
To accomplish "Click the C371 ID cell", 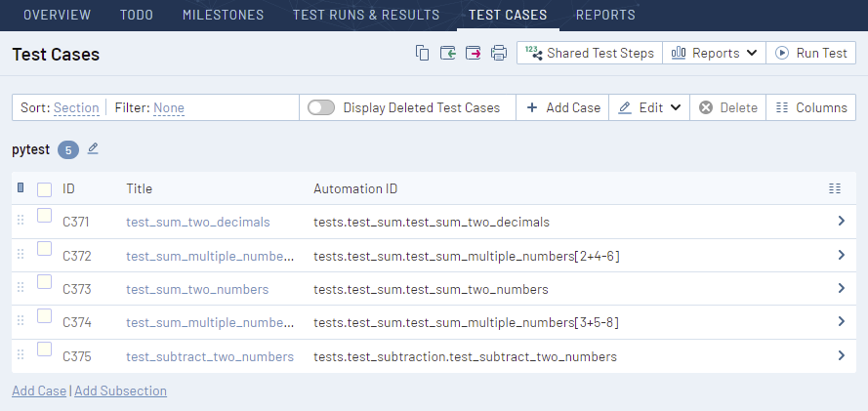I will click(76, 222).
